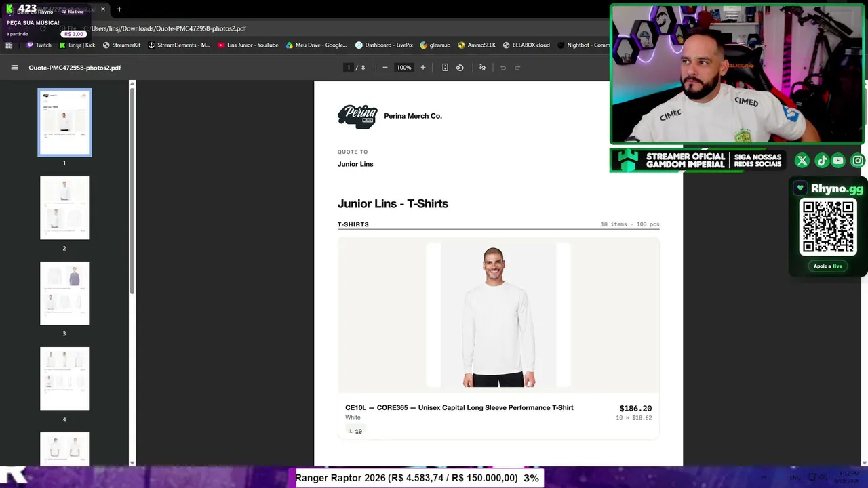The width and height of the screenshot is (868, 488).
Task: Click the "$186.20" price
Action: click(x=635, y=409)
